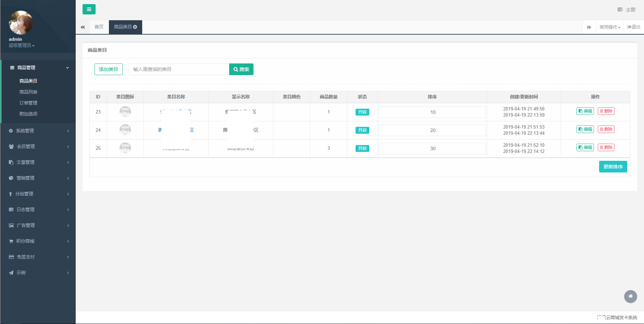This screenshot has height=324, width=644.
Task: Click the 添加类目 button
Action: pos(108,69)
